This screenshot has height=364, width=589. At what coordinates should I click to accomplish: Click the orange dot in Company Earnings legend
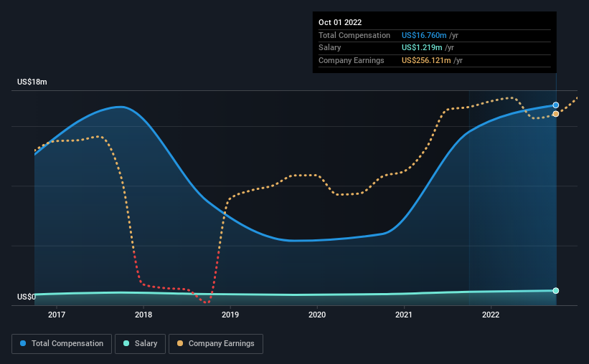tap(180, 343)
